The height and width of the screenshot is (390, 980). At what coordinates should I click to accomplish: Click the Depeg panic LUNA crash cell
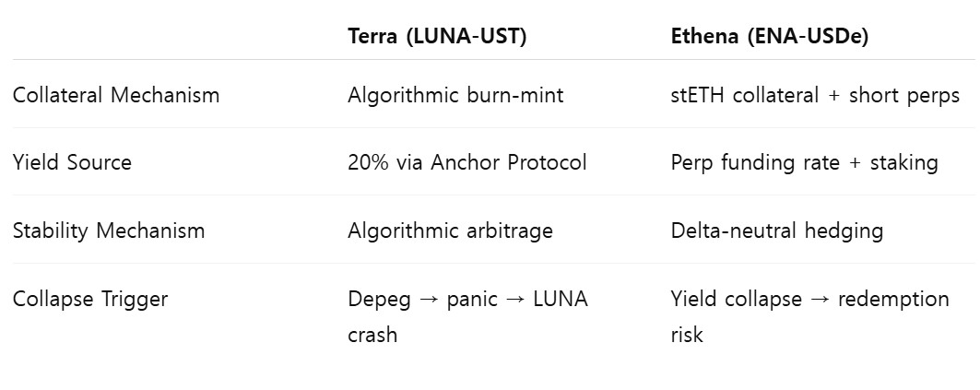467,316
